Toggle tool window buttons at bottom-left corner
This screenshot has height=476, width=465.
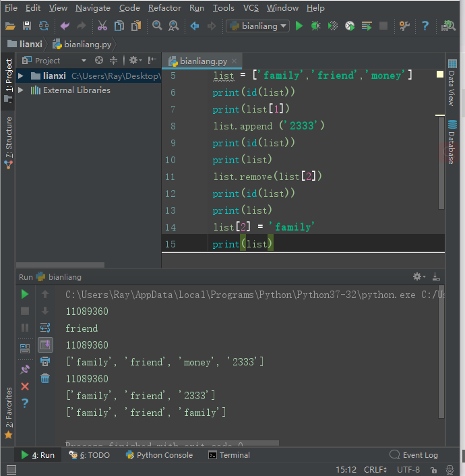click(x=11, y=470)
